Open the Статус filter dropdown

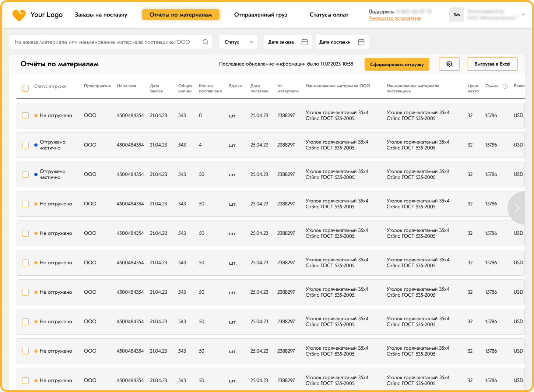click(238, 42)
